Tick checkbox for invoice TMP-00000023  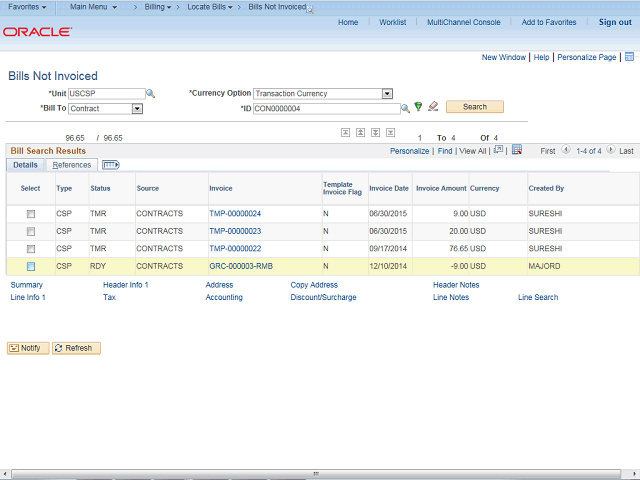coord(31,231)
